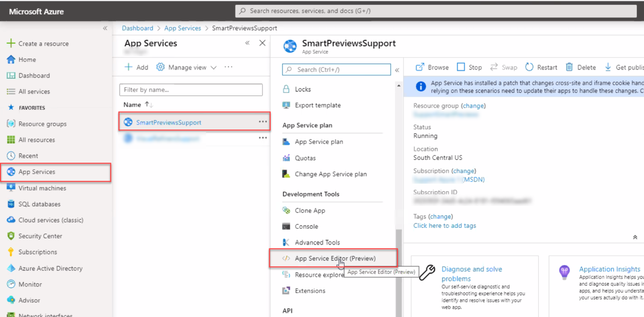The width and height of the screenshot is (644, 317).
Task: Click the Resource explorer icon
Action: click(x=286, y=274)
